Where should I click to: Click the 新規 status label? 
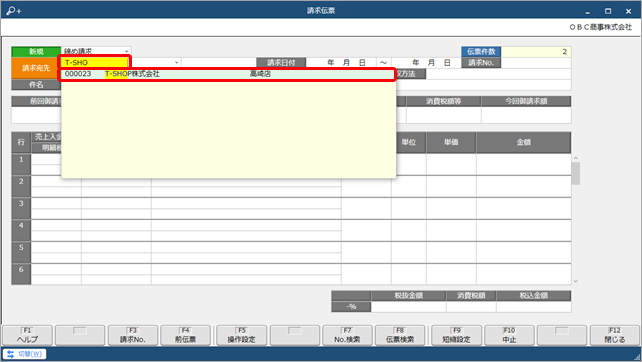[36, 52]
